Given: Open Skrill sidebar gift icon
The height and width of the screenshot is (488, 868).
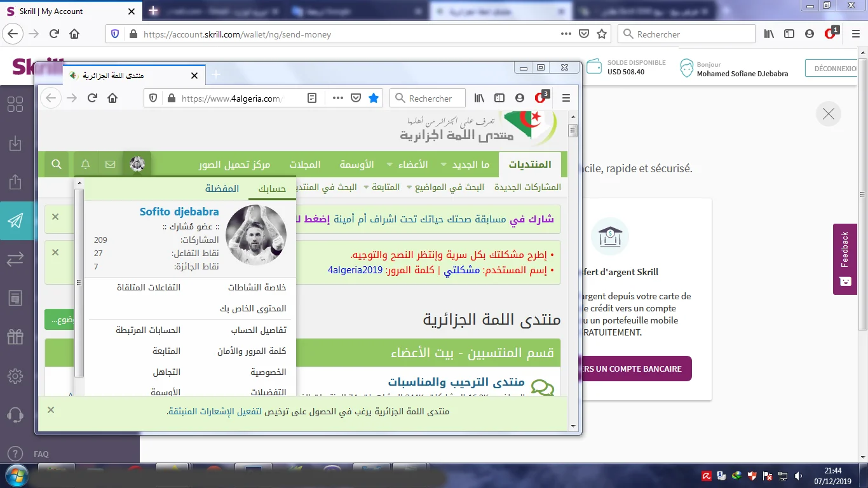Looking at the screenshot, I should (x=15, y=336).
